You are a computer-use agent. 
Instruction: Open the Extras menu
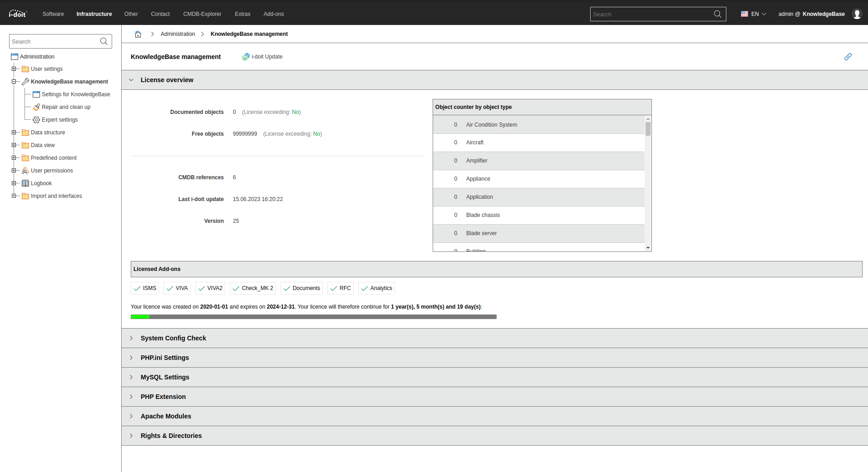(242, 14)
